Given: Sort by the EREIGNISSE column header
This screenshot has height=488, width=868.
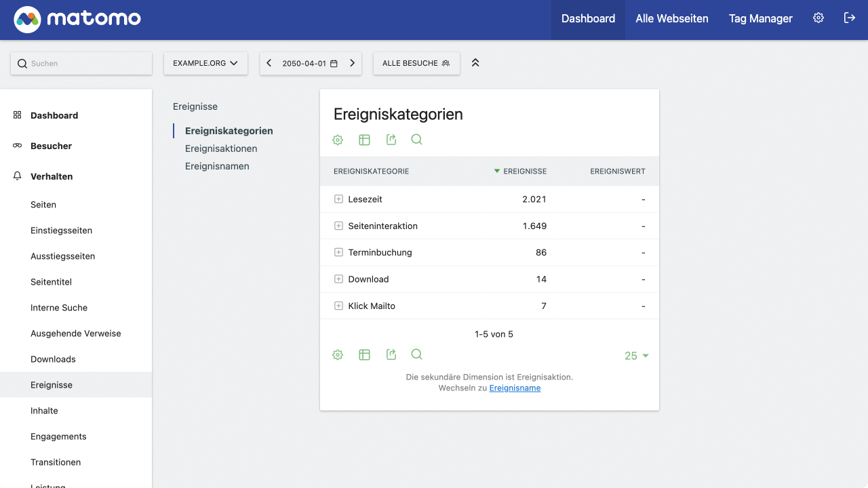Looking at the screenshot, I should 525,171.
